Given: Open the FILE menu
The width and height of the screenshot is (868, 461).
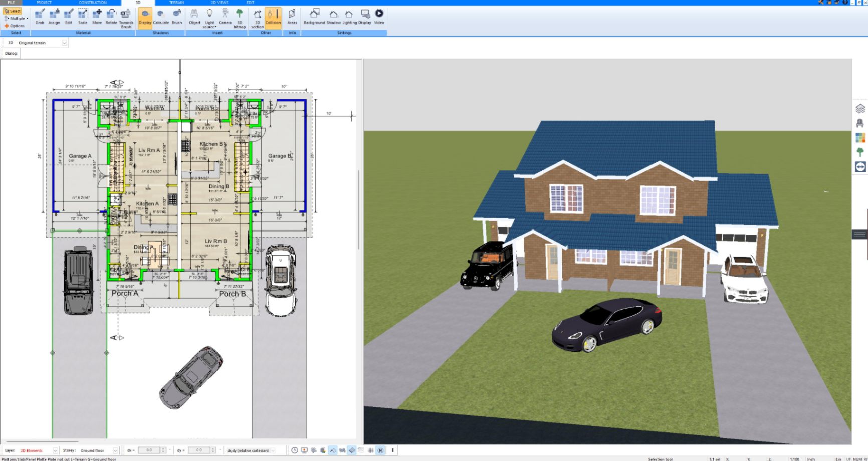Looking at the screenshot, I should (x=11, y=3).
